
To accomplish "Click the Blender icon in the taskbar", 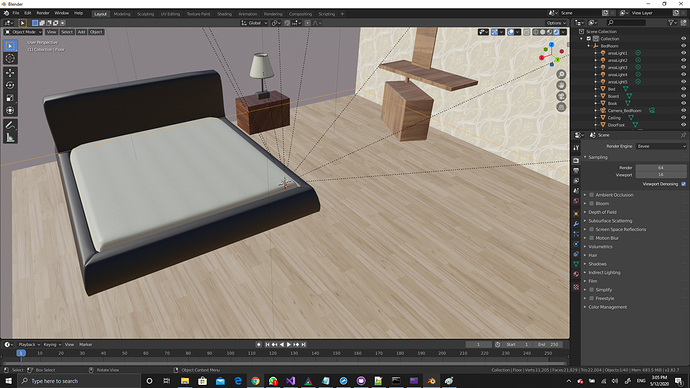I will pos(431,381).
